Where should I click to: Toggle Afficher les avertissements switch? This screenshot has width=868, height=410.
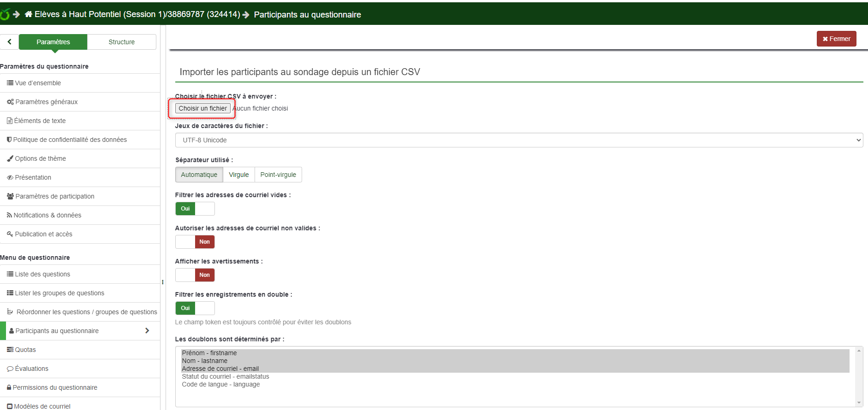[195, 275]
